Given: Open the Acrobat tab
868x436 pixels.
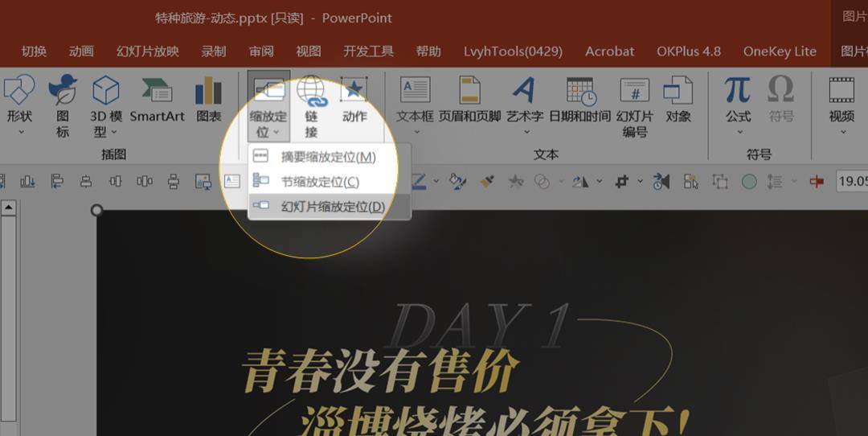Looking at the screenshot, I should click(609, 51).
